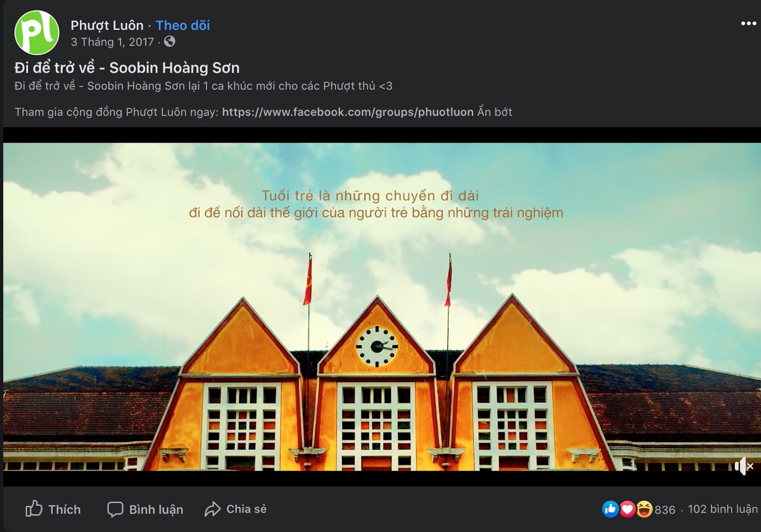
Task: Collapse the description with Ẩn bớt
Action: (495, 112)
